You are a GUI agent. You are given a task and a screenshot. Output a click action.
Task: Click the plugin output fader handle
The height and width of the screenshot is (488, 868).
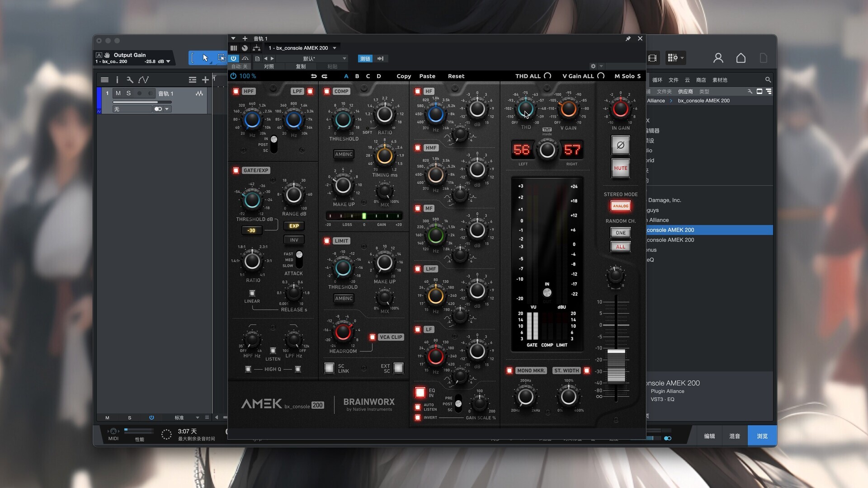616,366
